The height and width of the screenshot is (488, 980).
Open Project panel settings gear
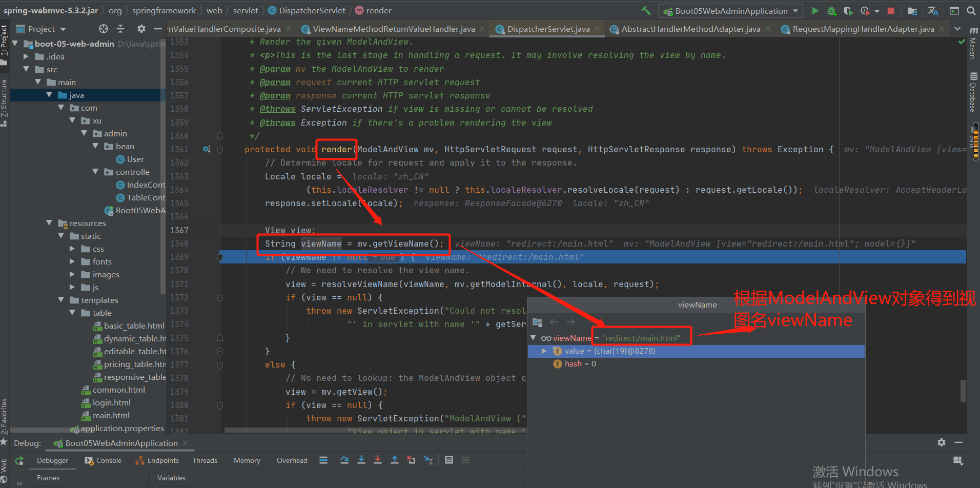(x=141, y=29)
